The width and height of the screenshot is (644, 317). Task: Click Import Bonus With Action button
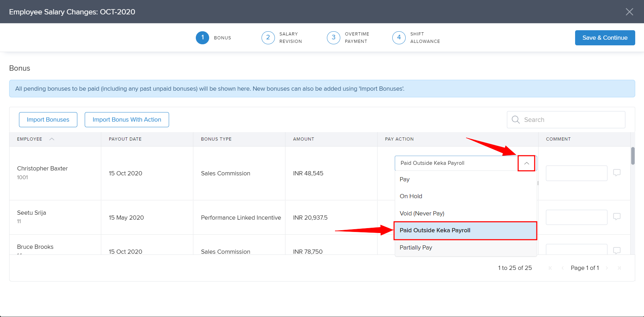(127, 120)
